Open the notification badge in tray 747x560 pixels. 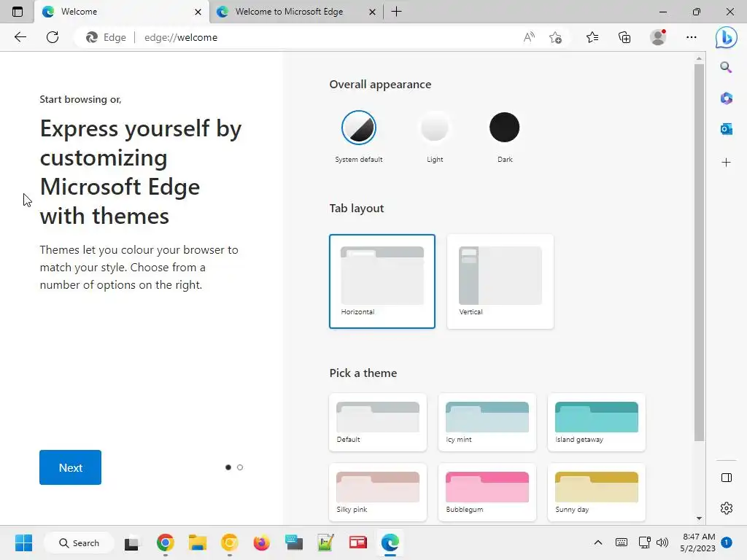click(x=727, y=542)
